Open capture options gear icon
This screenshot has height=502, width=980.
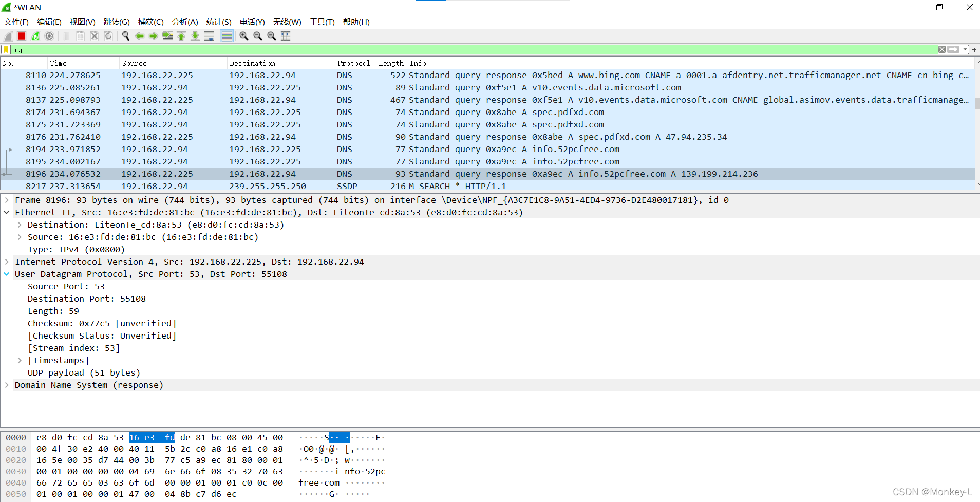(x=49, y=36)
